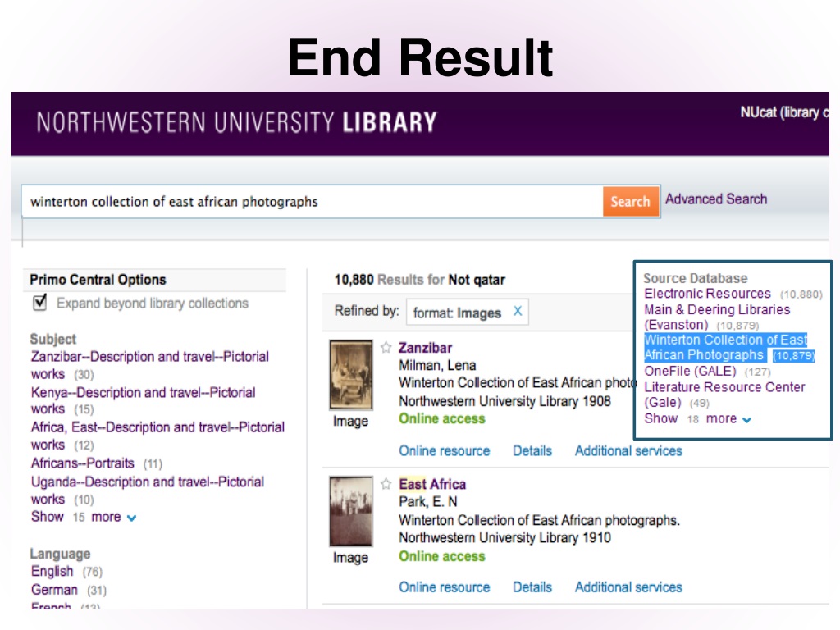Expand Show 15 more subjects
Viewport: 840px width, 630px height.
(x=84, y=517)
